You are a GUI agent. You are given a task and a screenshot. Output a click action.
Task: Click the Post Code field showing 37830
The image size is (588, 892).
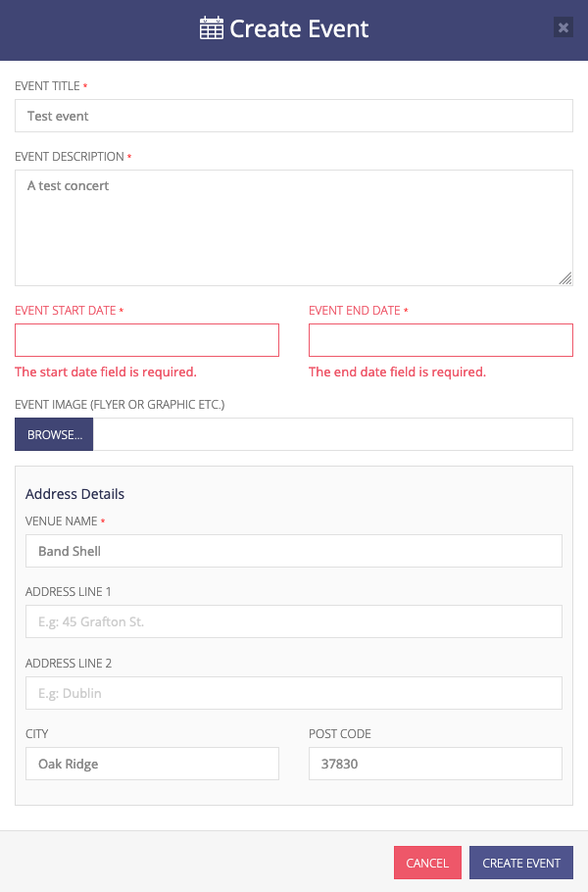pyautogui.click(x=435, y=763)
